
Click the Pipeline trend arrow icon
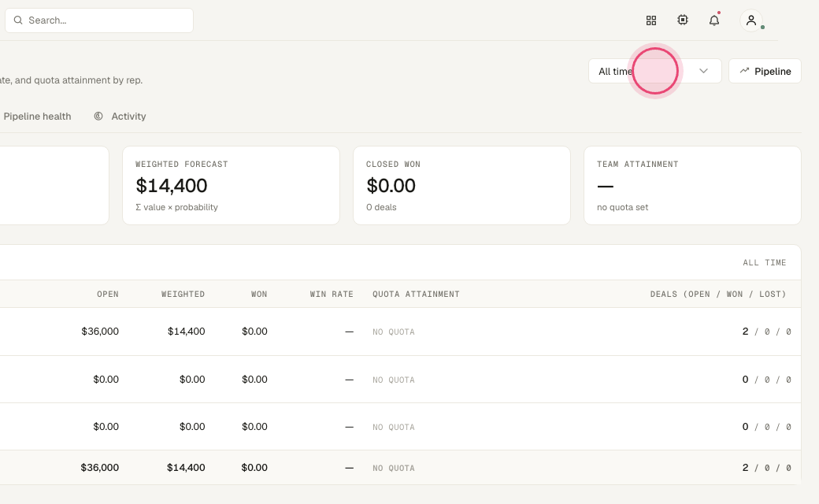click(x=744, y=71)
